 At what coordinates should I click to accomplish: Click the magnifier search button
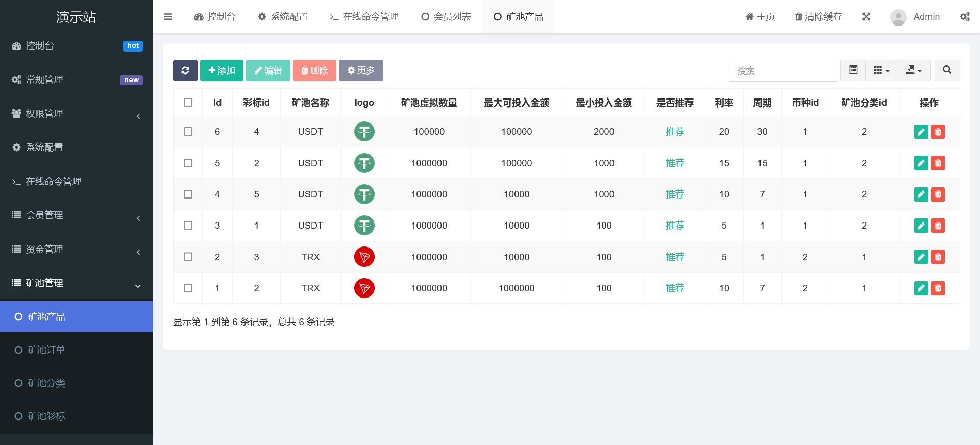(947, 70)
